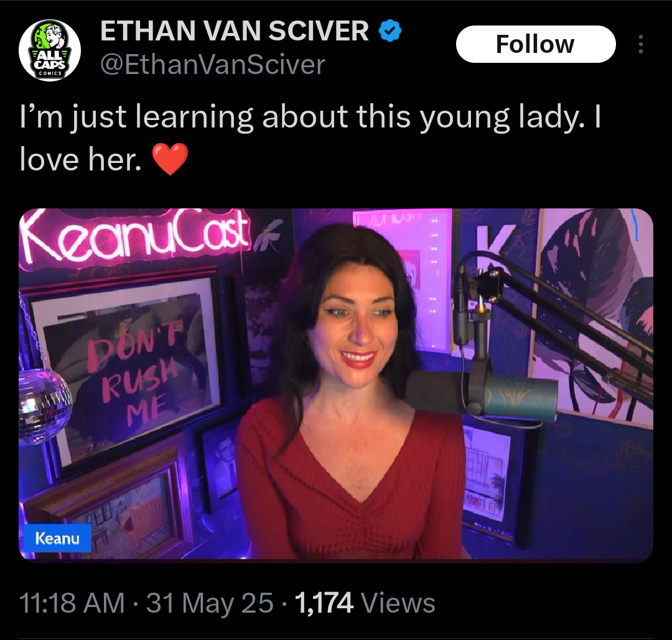
Task: Click the dragonfly decoration beside neon sign
Action: (x=269, y=234)
